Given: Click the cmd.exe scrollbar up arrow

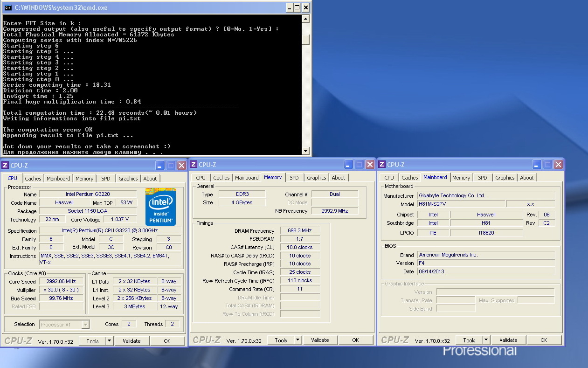Looking at the screenshot, I should [306, 19].
